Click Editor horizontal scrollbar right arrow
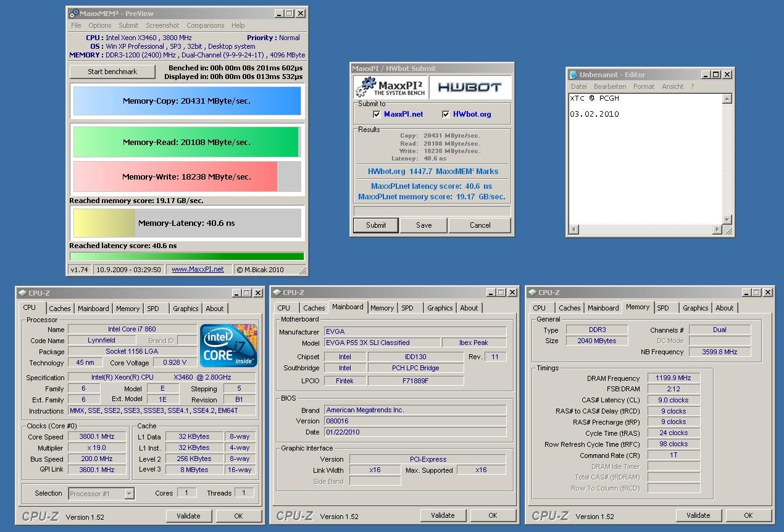The image size is (784, 532). coord(717,230)
